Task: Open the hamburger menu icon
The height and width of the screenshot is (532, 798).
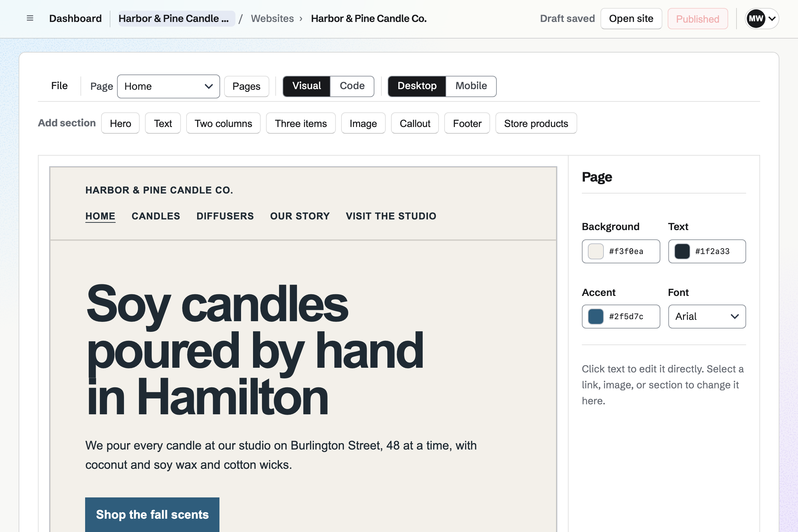Action: tap(30, 18)
